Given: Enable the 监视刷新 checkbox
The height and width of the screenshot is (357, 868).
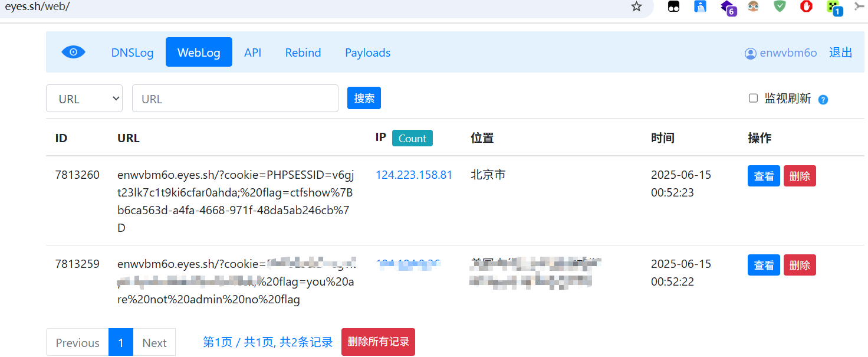Looking at the screenshot, I should pyautogui.click(x=753, y=98).
